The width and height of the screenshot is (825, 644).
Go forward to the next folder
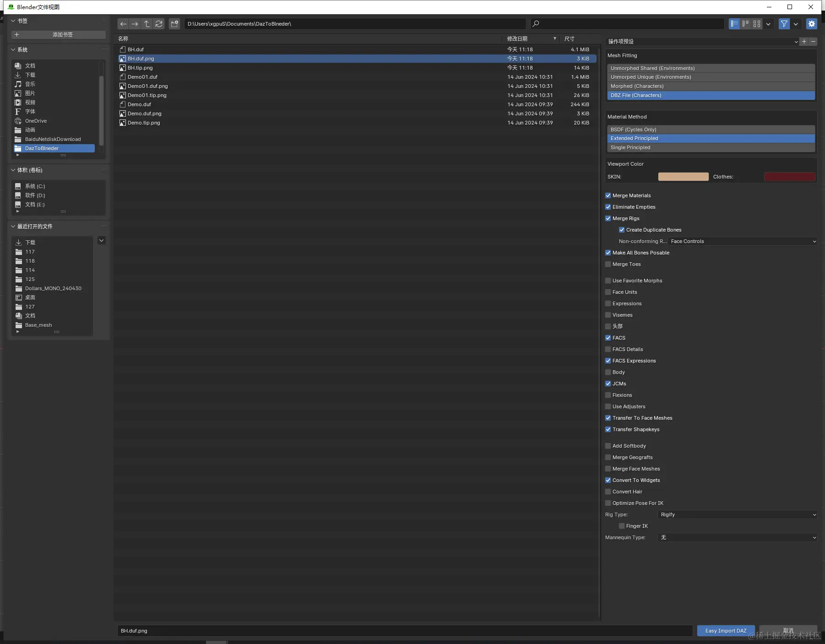(x=135, y=24)
